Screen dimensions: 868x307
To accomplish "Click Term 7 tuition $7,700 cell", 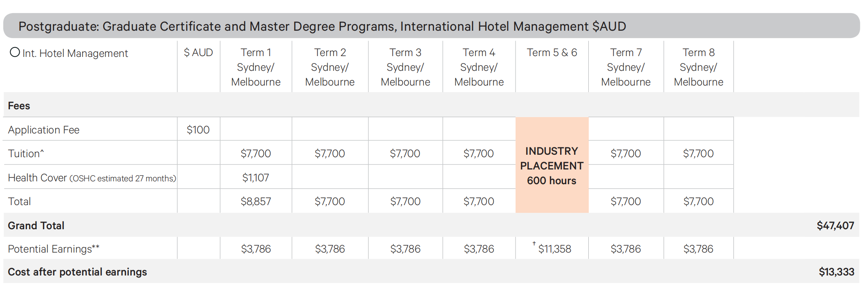I will click(x=626, y=153).
